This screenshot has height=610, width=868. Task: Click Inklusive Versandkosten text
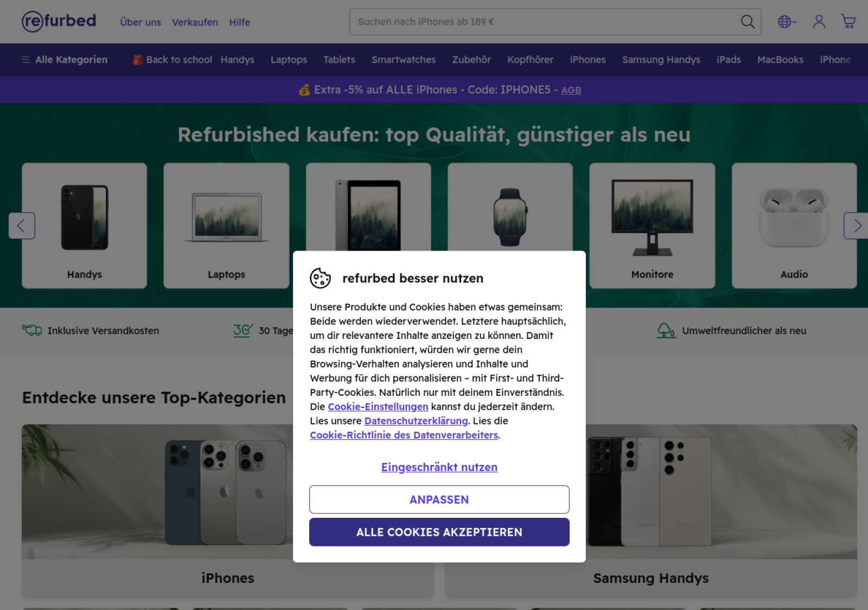pyautogui.click(x=103, y=331)
